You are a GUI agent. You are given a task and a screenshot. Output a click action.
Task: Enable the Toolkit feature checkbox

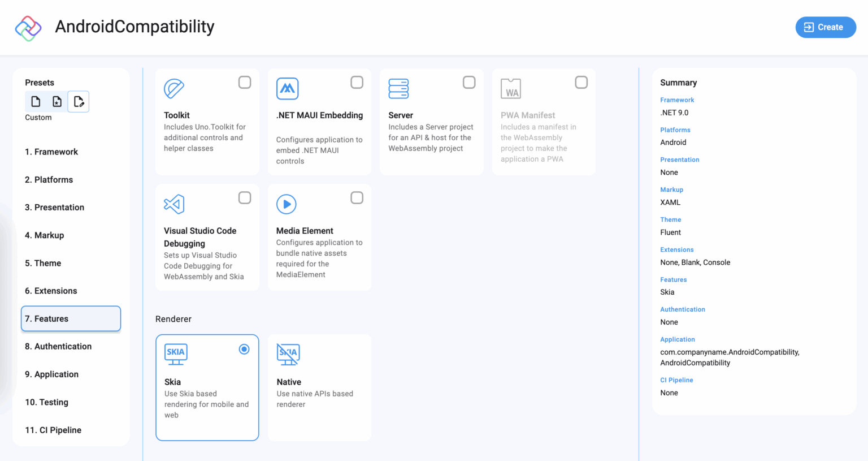click(245, 83)
